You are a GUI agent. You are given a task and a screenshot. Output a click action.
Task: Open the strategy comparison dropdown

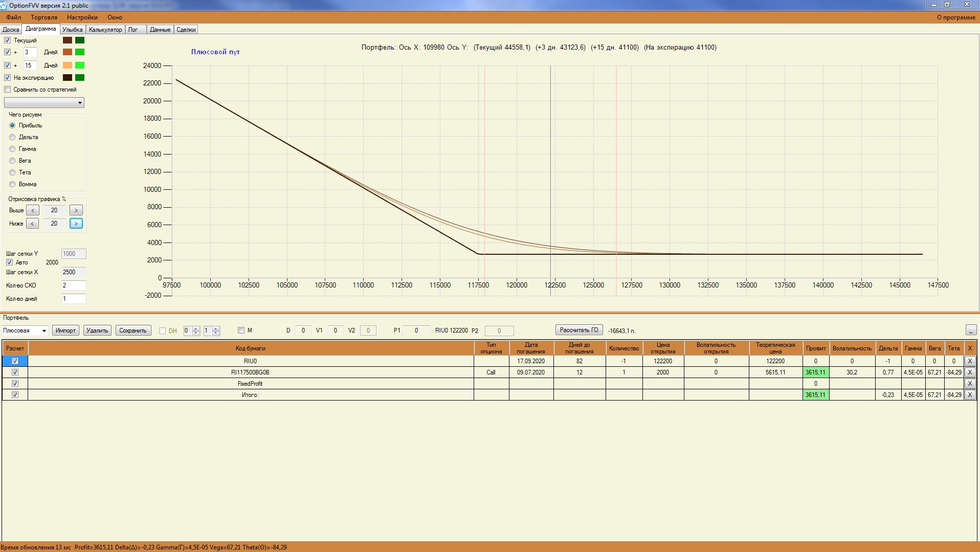(44, 103)
